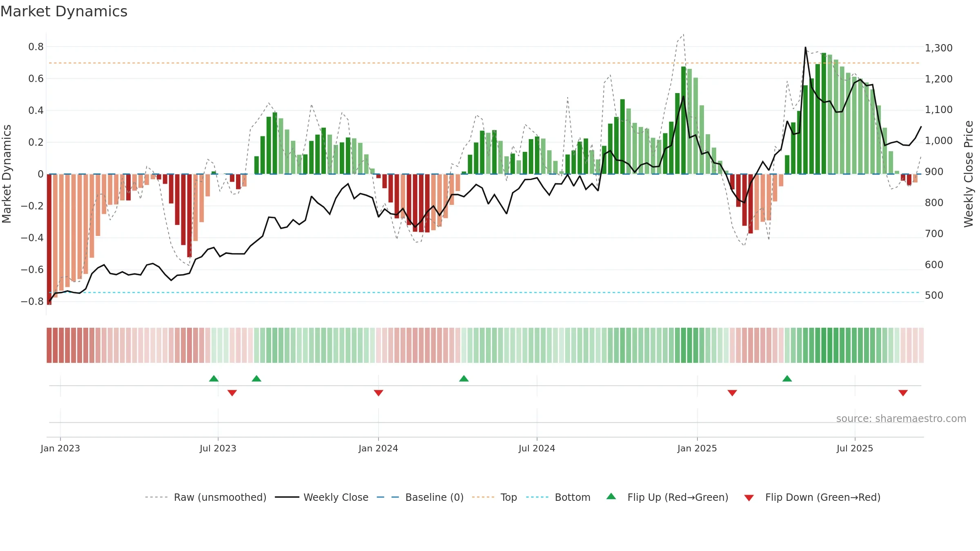The width and height of the screenshot is (980, 551).
Task: Click the green flip-up marker in April 2024
Action: tap(464, 378)
